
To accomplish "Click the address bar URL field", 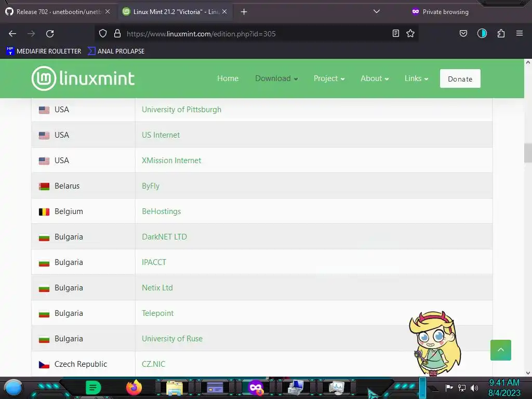I will tap(258, 34).
